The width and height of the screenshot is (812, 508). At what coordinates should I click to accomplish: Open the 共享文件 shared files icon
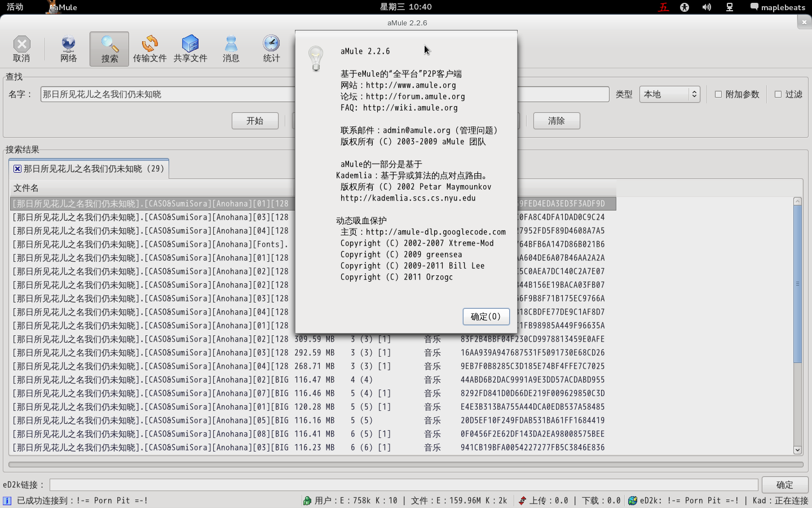190,49
